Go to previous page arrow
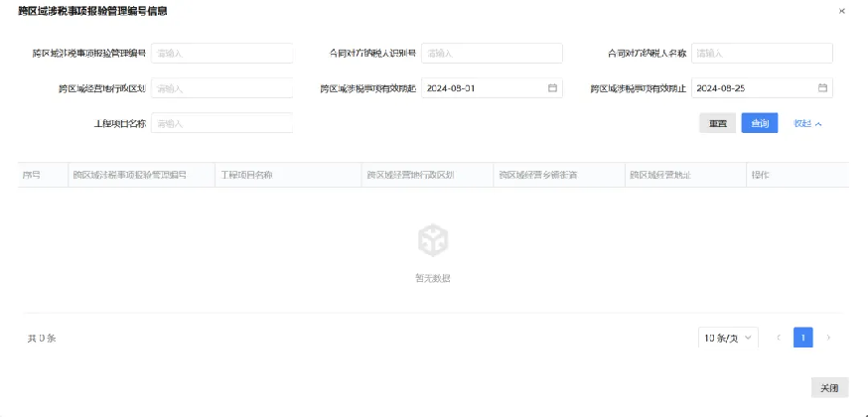868x417 pixels. tap(778, 338)
